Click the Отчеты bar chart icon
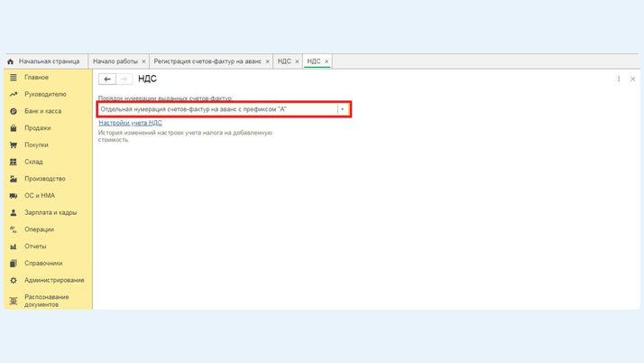The image size is (644, 363). tap(14, 247)
